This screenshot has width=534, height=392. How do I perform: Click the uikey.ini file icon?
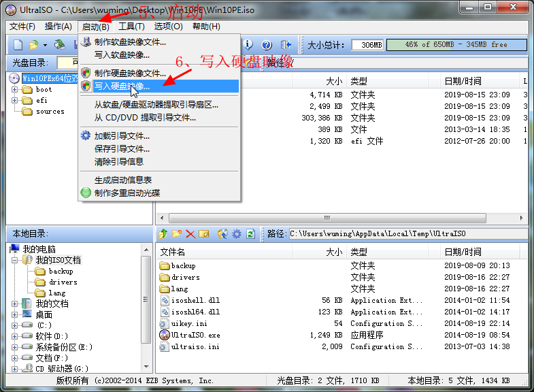[x=164, y=323]
